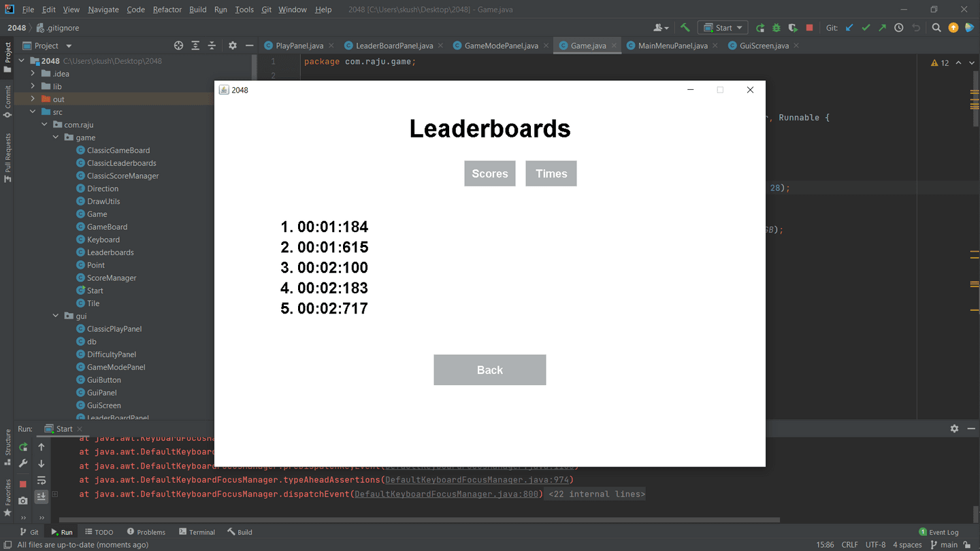Click Times button in the 2048 window
Viewport: 980px width, 551px height.
(551, 173)
